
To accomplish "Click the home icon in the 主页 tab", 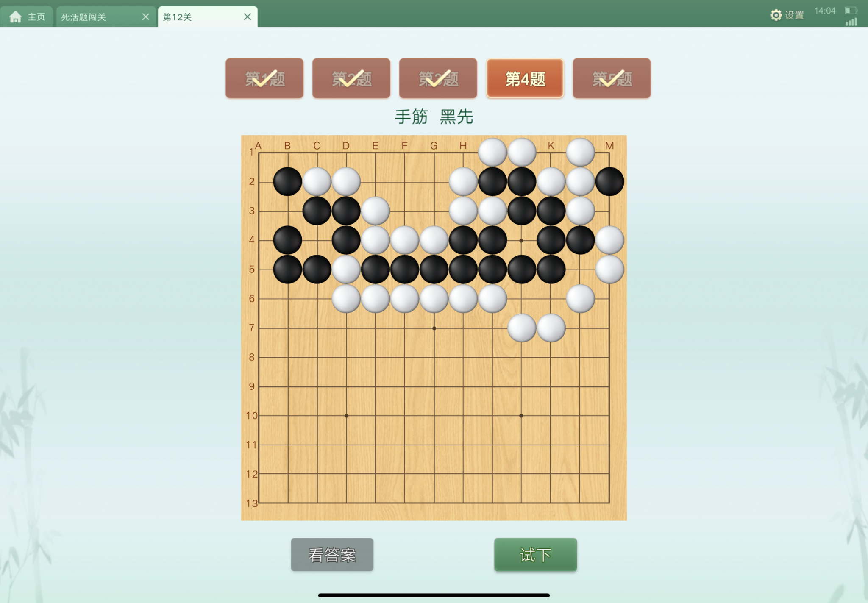I will point(16,17).
